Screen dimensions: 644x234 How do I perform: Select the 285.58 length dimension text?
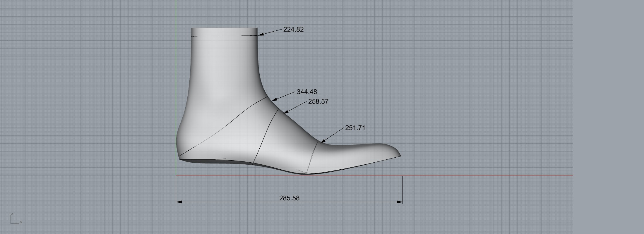[x=289, y=198]
